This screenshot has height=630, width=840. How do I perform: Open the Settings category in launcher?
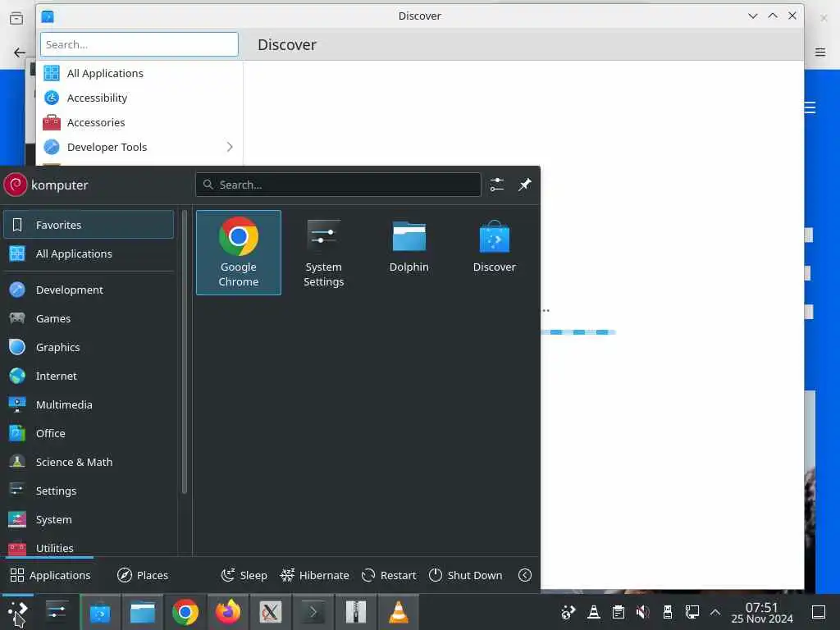click(x=89, y=491)
